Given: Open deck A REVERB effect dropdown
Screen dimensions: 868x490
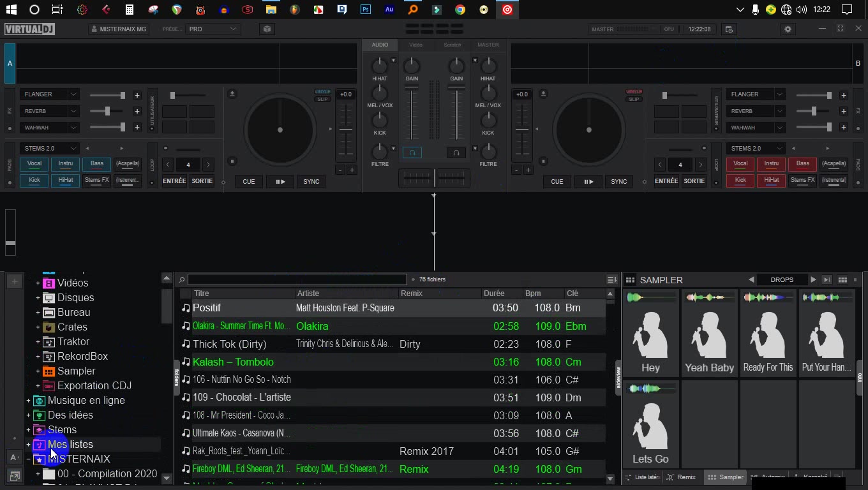Looking at the screenshot, I should pos(49,111).
